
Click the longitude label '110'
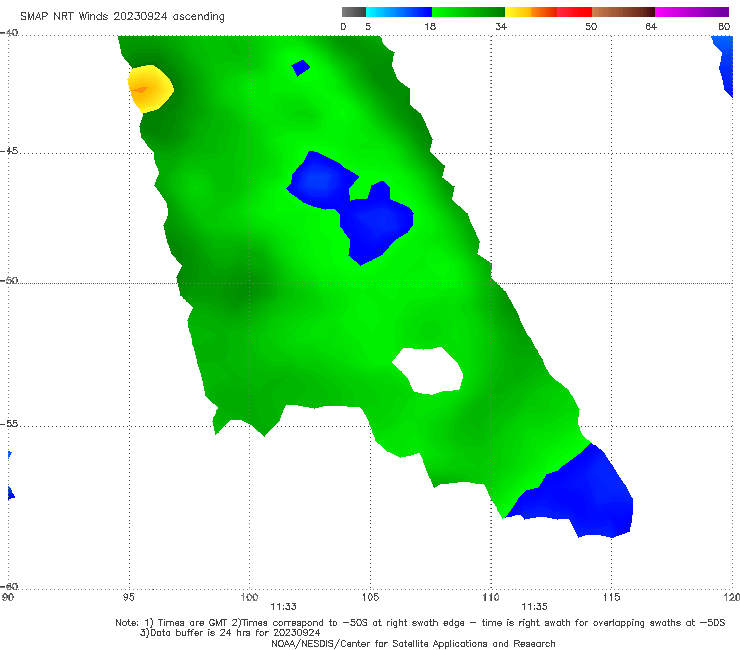(491, 598)
